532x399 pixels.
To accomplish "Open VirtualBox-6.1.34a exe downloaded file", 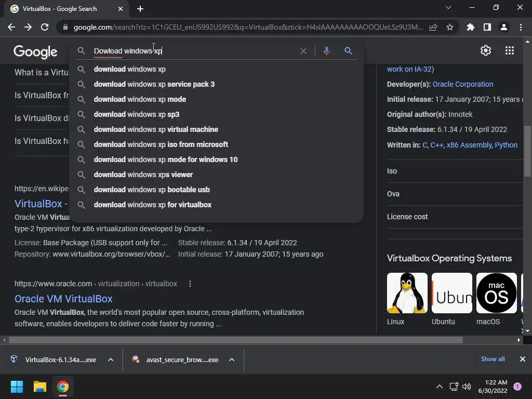I will pyautogui.click(x=54, y=360).
